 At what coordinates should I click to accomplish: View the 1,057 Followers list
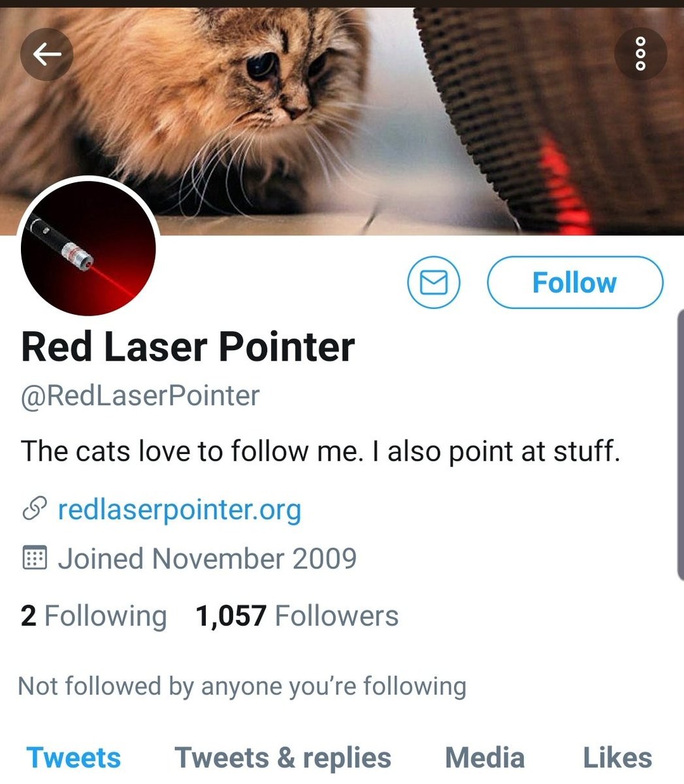tap(297, 616)
